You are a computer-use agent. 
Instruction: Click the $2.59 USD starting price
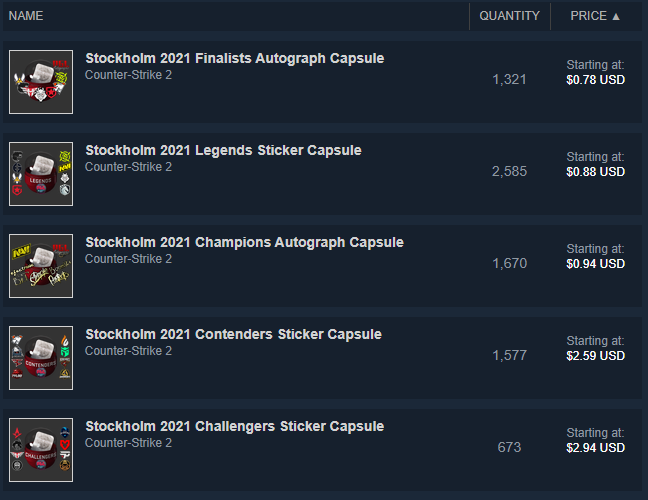(595, 356)
